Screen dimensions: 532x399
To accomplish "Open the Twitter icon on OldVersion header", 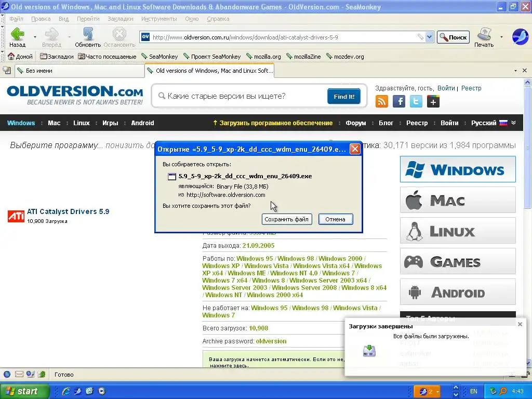I will pos(416,101).
